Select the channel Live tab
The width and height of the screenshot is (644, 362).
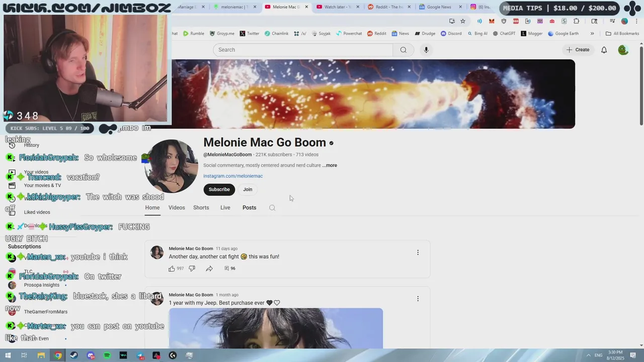tap(225, 208)
